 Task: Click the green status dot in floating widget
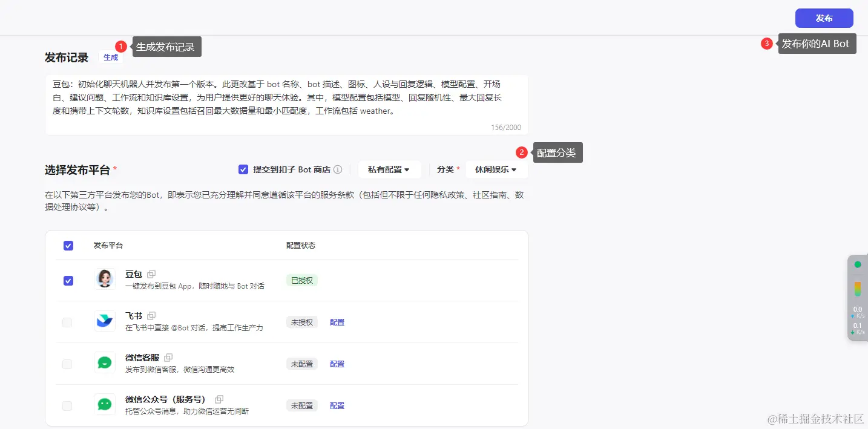[857, 264]
